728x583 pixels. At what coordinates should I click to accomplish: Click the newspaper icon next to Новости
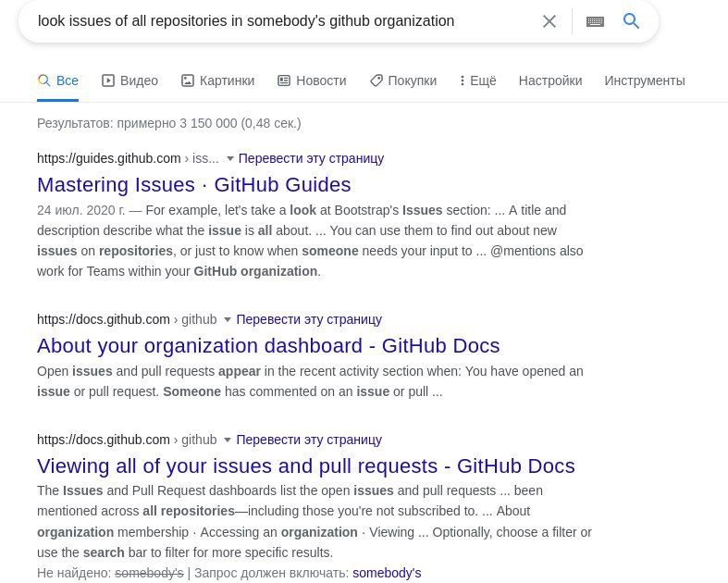(x=284, y=81)
